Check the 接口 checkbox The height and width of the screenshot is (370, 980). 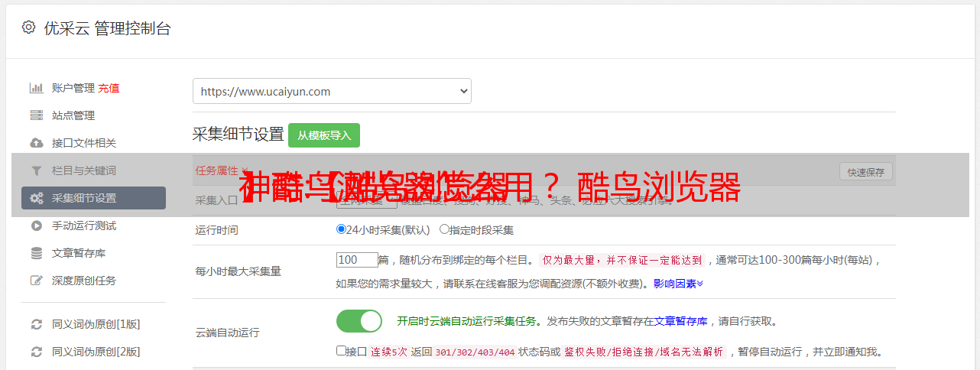341,351
